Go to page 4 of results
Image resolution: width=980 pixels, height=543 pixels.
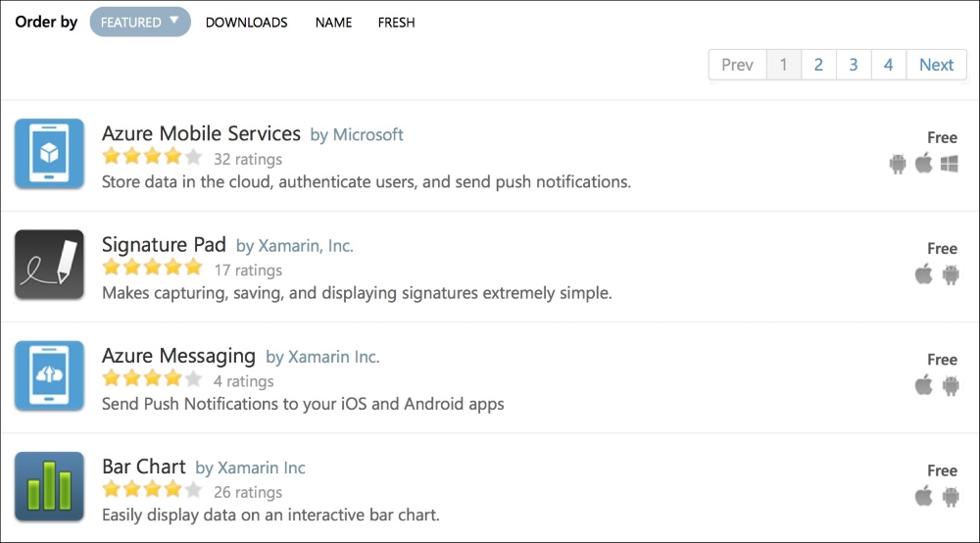pos(888,65)
